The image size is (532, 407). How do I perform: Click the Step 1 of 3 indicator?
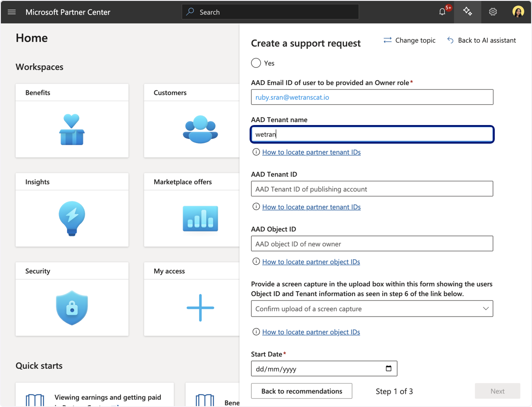394,391
